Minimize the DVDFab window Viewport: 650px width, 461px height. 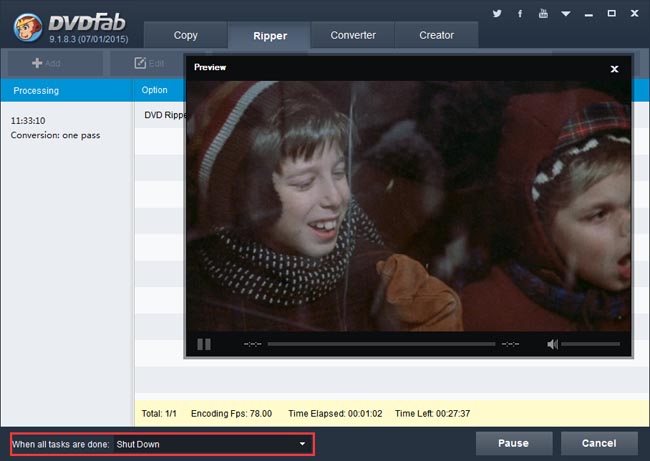click(x=589, y=15)
